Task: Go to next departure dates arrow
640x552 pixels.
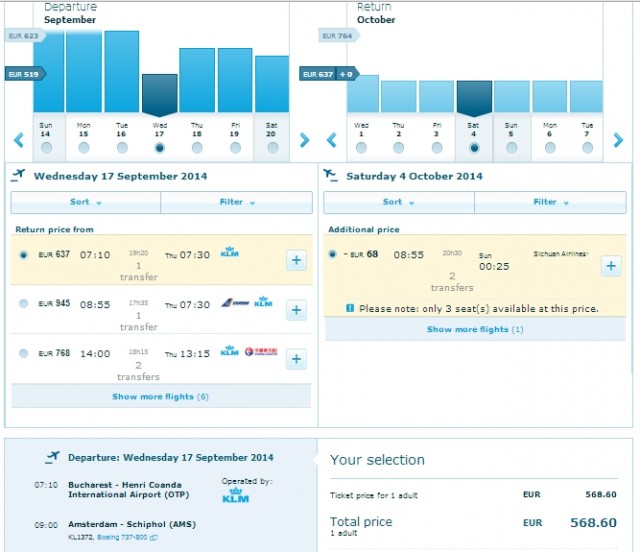Action: (305, 141)
